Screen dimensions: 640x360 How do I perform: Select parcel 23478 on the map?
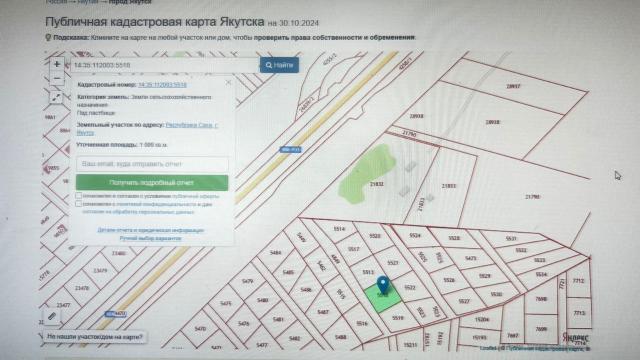pyautogui.click(x=82, y=288)
